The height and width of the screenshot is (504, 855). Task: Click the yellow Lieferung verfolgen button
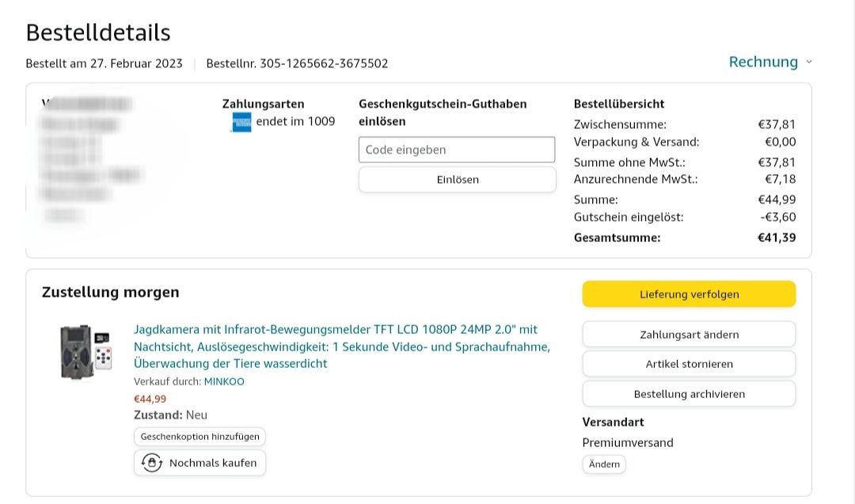click(x=689, y=294)
